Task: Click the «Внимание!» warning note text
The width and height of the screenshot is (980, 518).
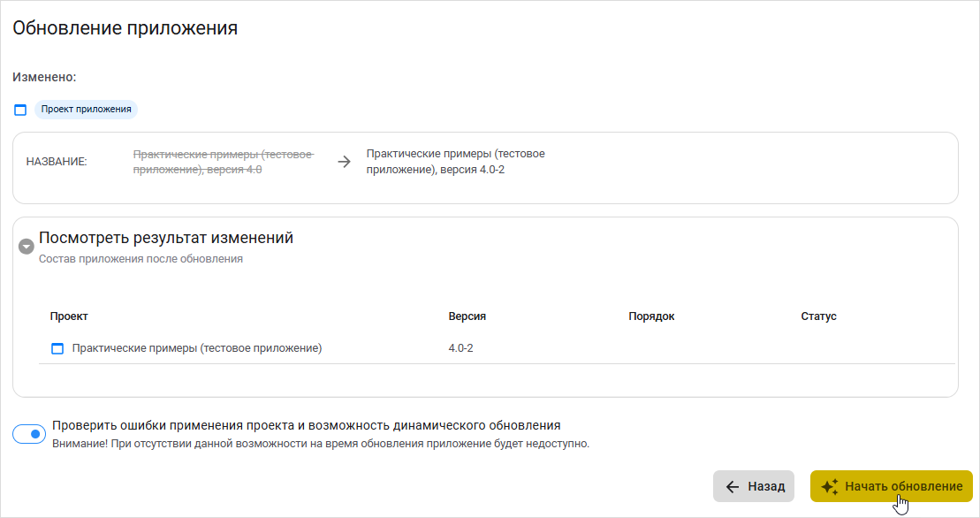Action: point(321,444)
